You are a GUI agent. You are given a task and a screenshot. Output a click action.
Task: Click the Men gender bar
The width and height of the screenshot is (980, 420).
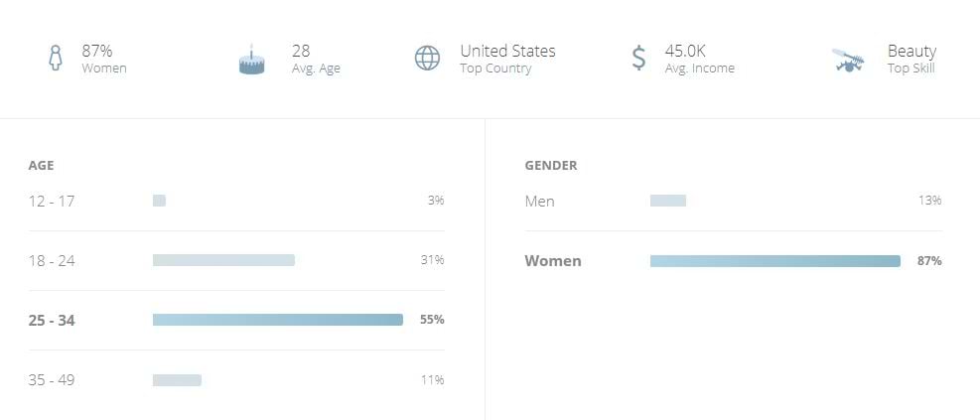(667, 201)
